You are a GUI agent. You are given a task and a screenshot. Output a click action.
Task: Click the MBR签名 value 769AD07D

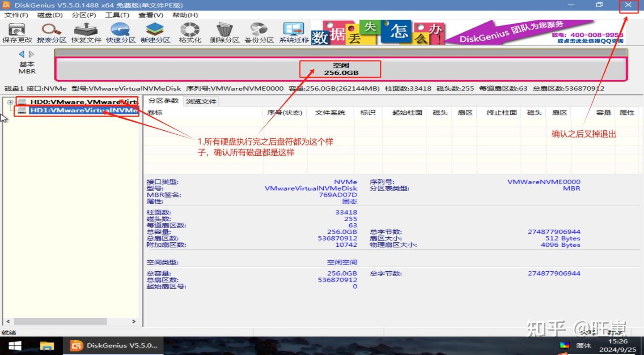(x=338, y=195)
